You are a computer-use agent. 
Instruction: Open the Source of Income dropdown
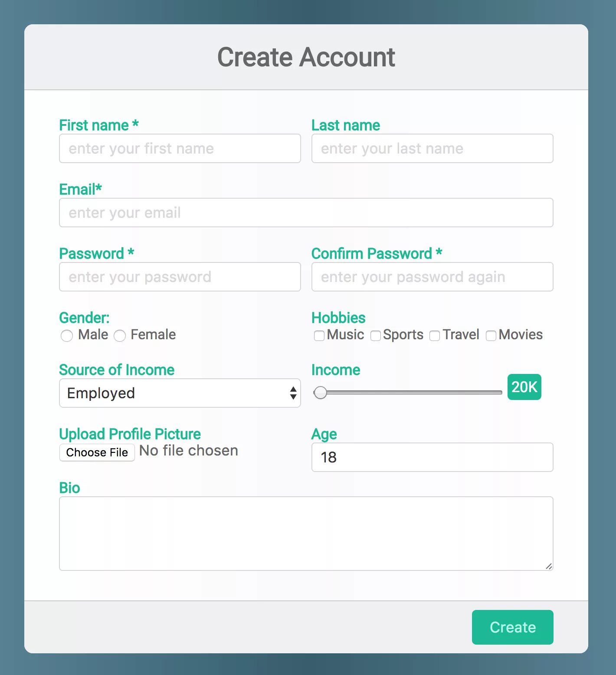(x=180, y=393)
